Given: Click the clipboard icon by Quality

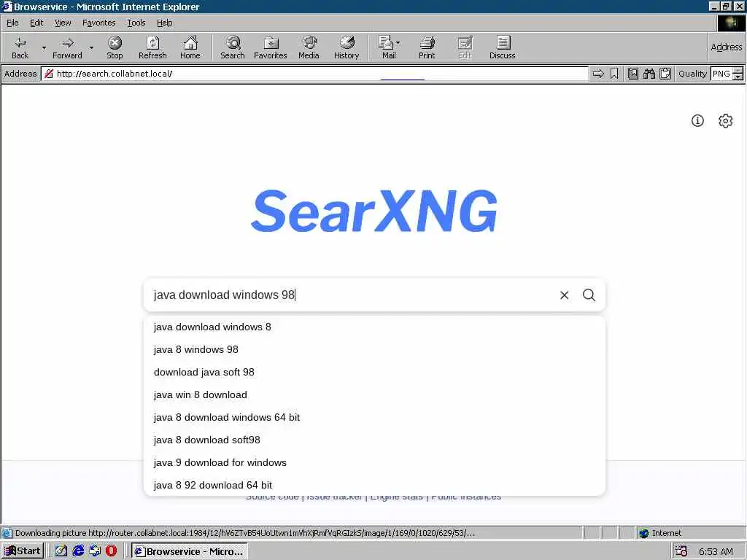Looking at the screenshot, I should 665,74.
